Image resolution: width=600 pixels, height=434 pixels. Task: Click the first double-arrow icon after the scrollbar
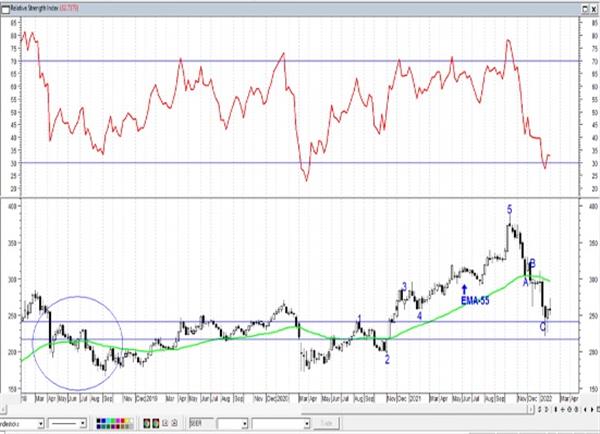point(539,410)
